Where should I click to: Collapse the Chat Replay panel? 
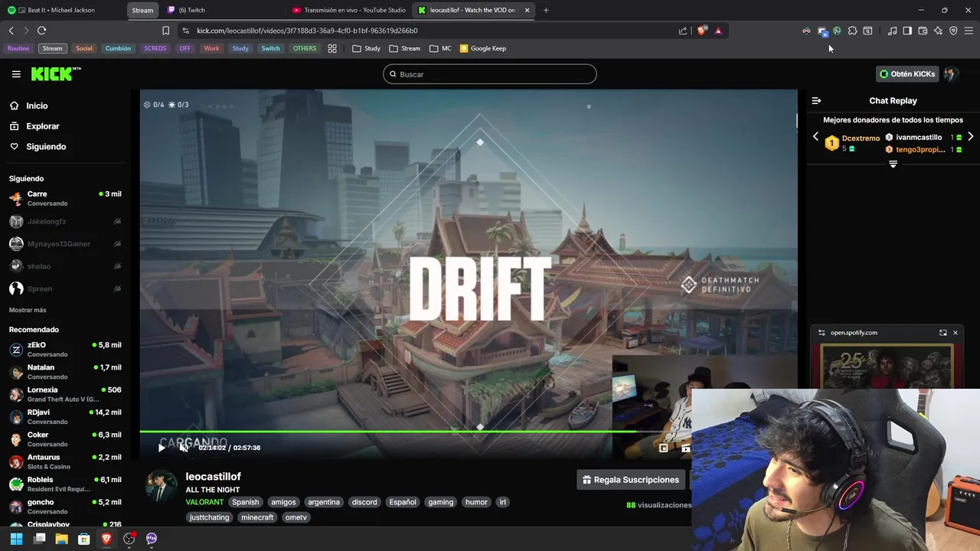816,100
